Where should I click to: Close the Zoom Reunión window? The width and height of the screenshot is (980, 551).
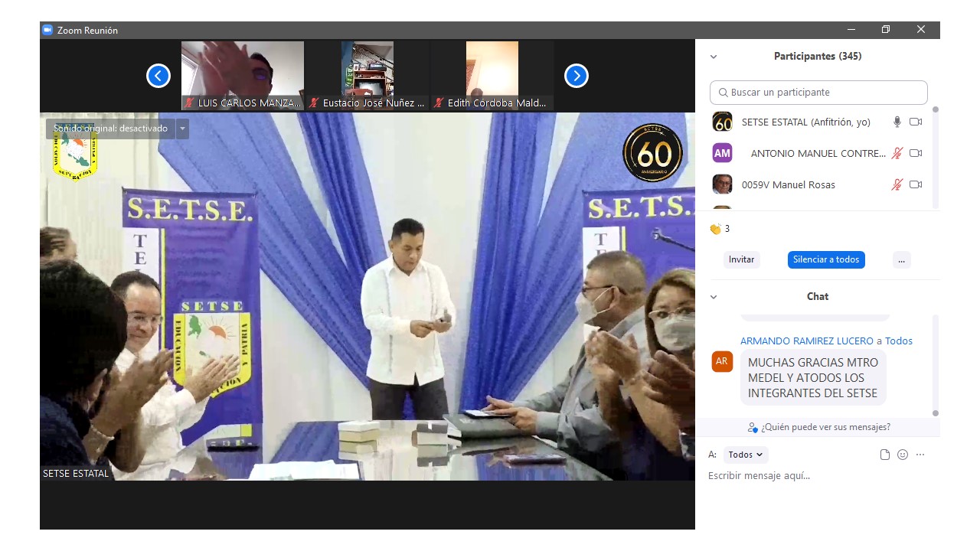coord(921,30)
